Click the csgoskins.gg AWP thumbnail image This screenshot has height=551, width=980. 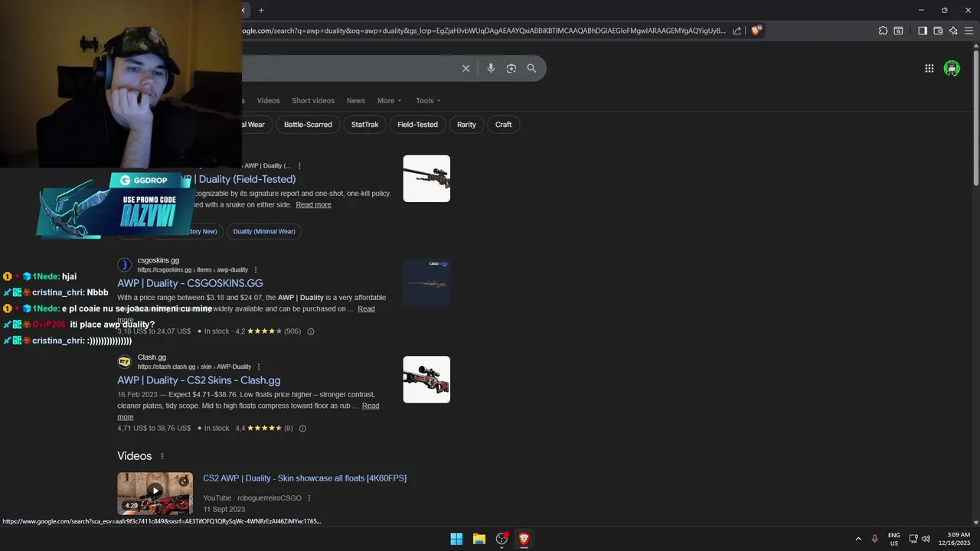point(426,283)
